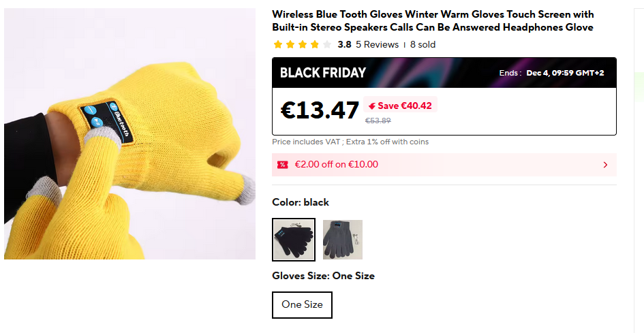Select the One Size glove option
The height and width of the screenshot is (333, 644).
(302, 304)
